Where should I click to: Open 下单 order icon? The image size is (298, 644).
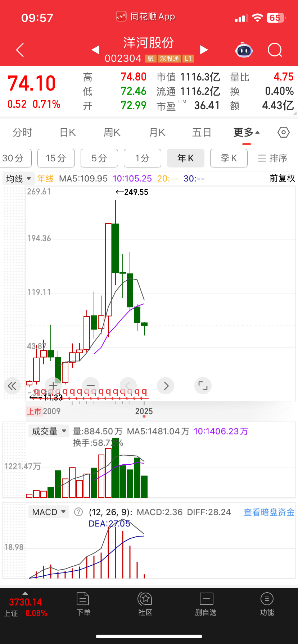tap(83, 604)
